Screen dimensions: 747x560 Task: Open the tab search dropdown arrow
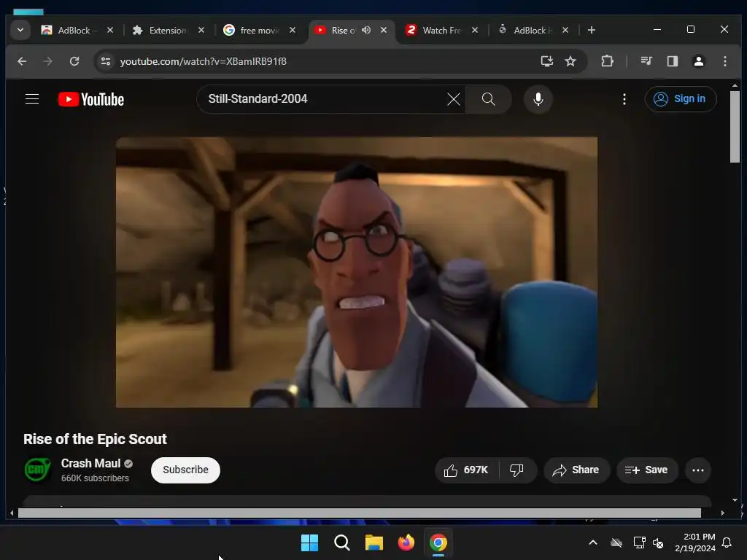(x=20, y=30)
